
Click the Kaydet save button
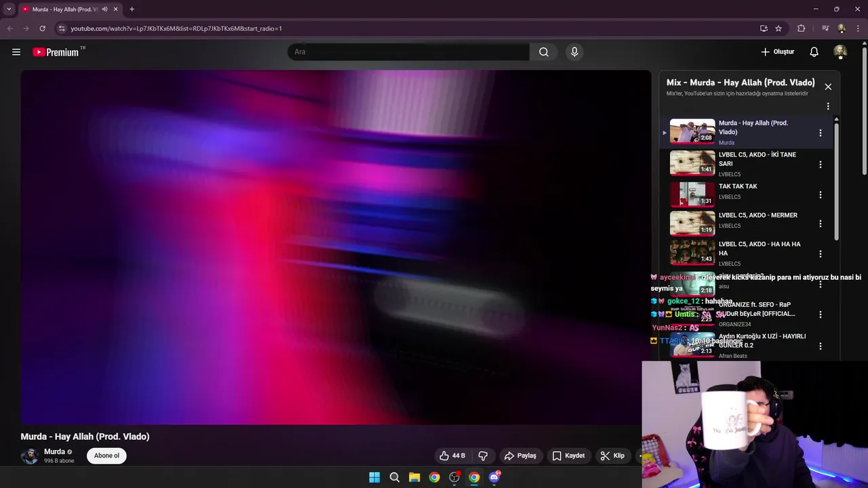tap(568, 456)
